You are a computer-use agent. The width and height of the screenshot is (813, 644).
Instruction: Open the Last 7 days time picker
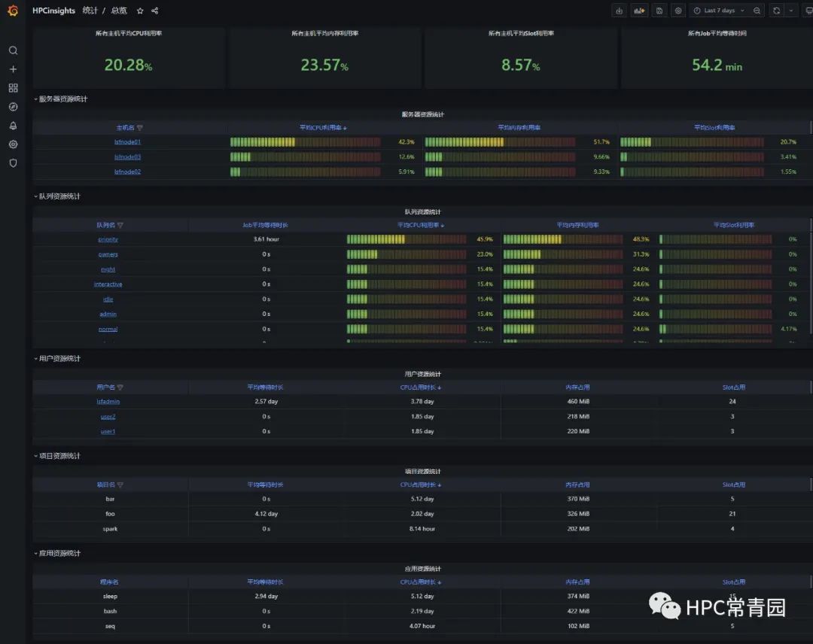pyautogui.click(x=719, y=11)
